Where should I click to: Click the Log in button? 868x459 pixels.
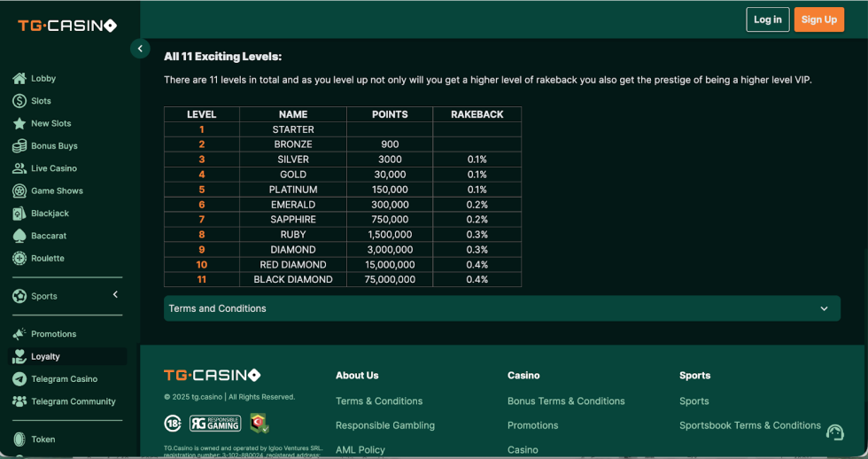pyautogui.click(x=767, y=19)
